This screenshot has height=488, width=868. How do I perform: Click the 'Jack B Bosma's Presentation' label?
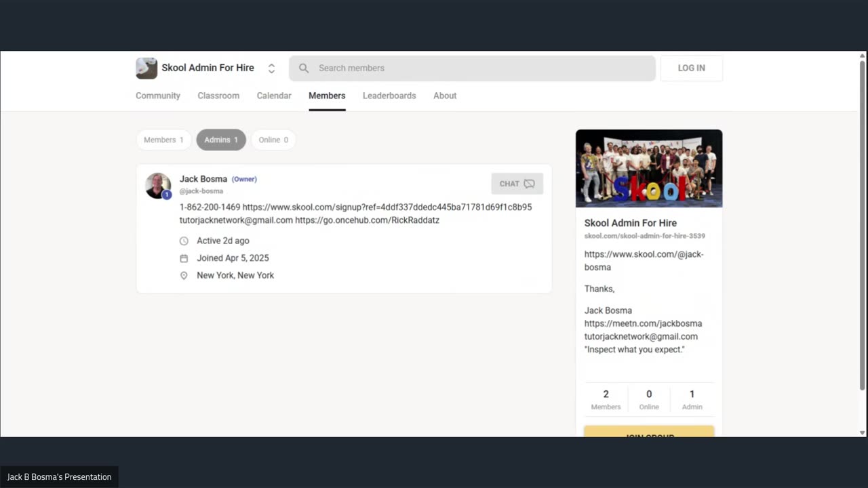point(59,476)
